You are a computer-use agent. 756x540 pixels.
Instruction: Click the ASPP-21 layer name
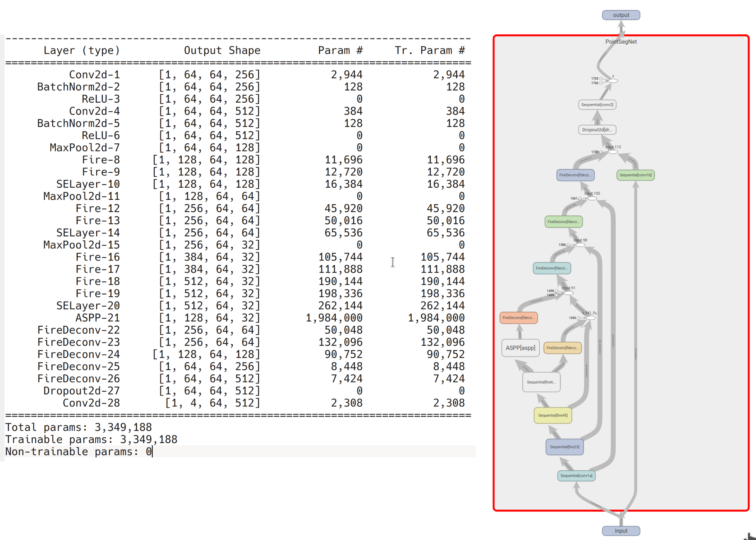(x=98, y=318)
